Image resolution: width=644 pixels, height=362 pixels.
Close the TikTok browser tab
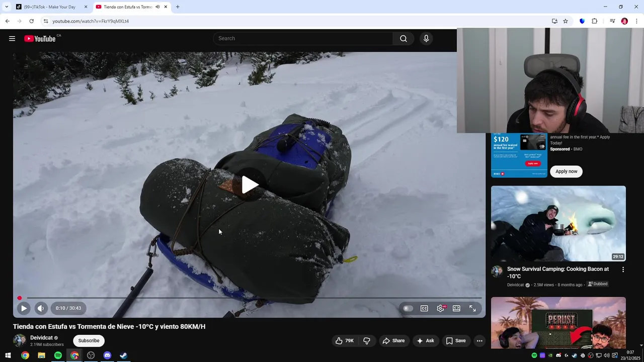click(86, 7)
